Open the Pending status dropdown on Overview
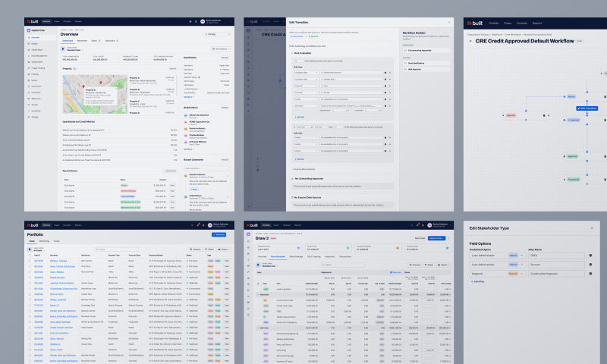607x364 pixels. pos(218,34)
